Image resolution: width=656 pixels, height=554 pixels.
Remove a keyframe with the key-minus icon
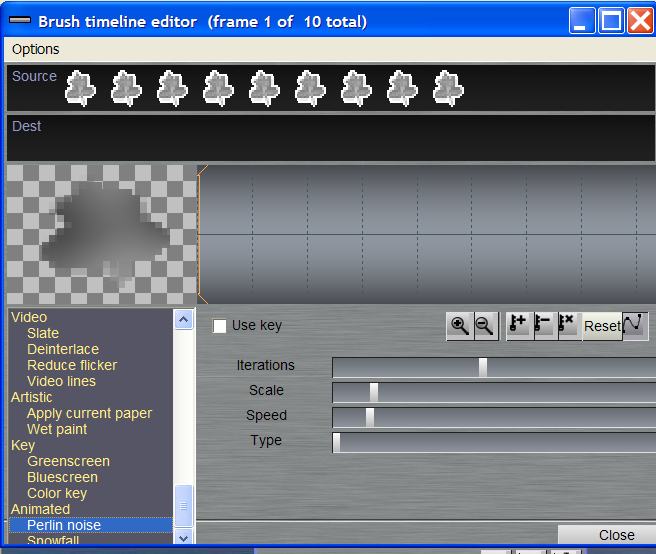(x=544, y=325)
